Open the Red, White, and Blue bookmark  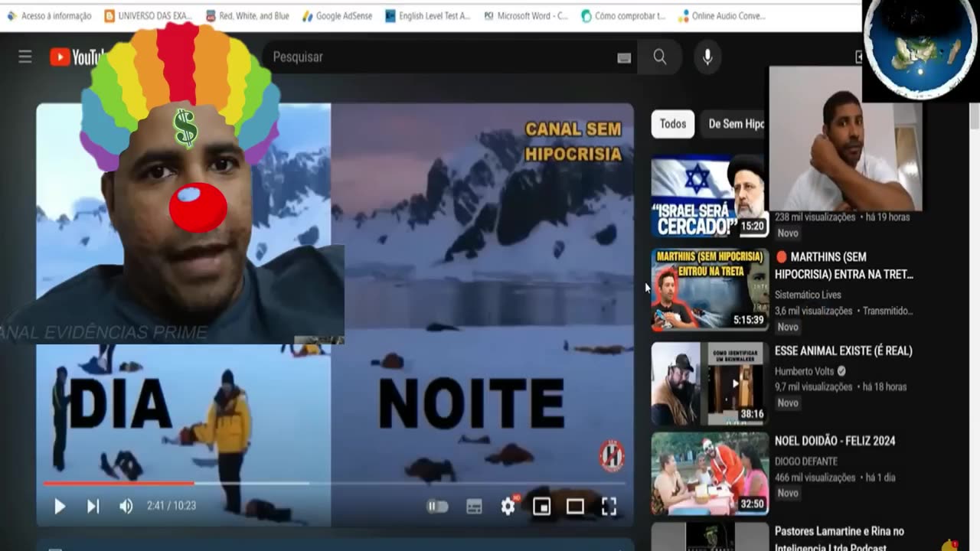pyautogui.click(x=247, y=15)
